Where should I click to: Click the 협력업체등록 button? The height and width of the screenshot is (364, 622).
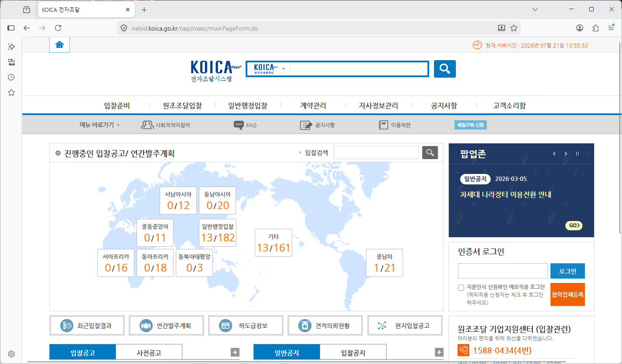tap(567, 295)
